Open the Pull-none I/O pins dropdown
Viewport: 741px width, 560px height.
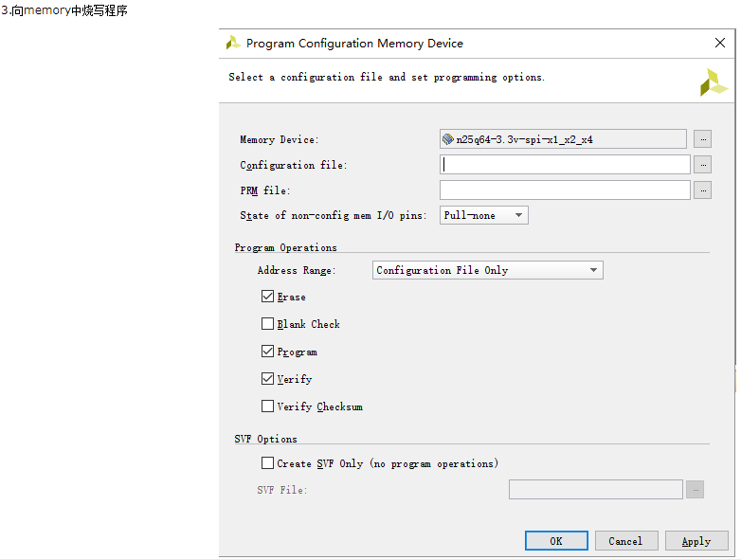point(484,215)
